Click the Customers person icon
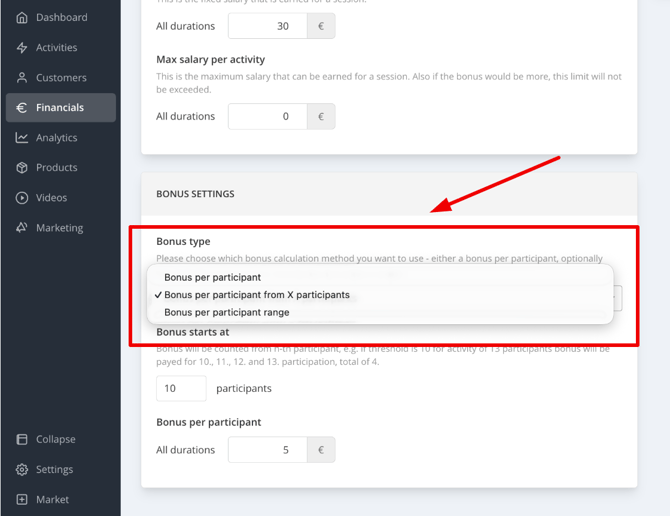 tap(22, 78)
